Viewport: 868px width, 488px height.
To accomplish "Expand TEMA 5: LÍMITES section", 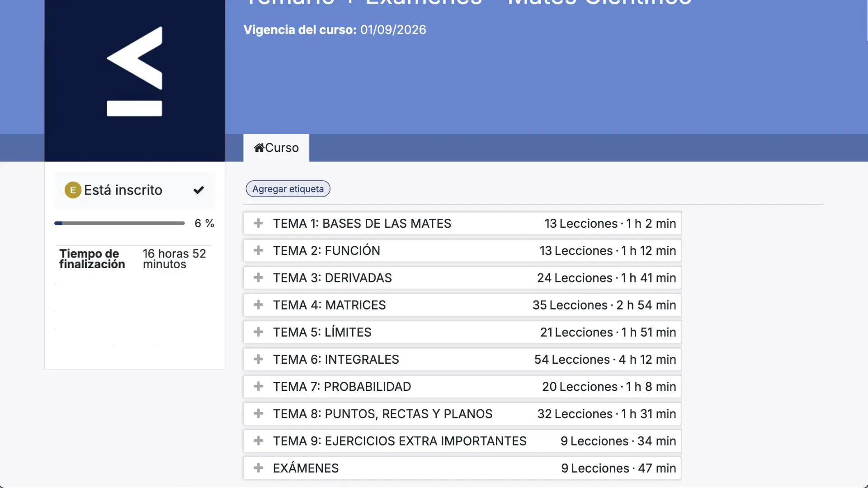I will pyautogui.click(x=322, y=332).
